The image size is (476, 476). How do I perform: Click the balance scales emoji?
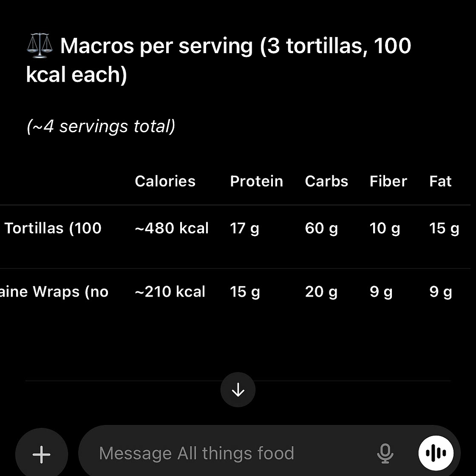pos(40,46)
